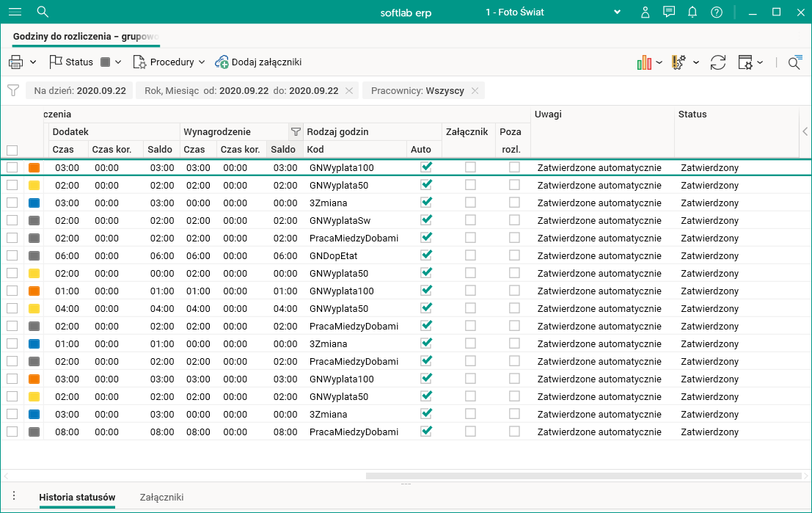
Task: Check Załącznik box in the GNDopEtat row
Action: [470, 255]
